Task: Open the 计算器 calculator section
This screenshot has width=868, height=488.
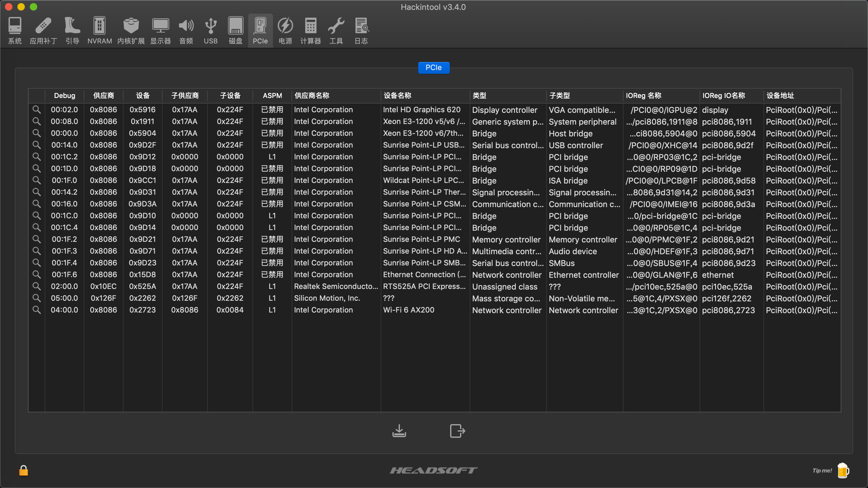Action: pos(310,30)
